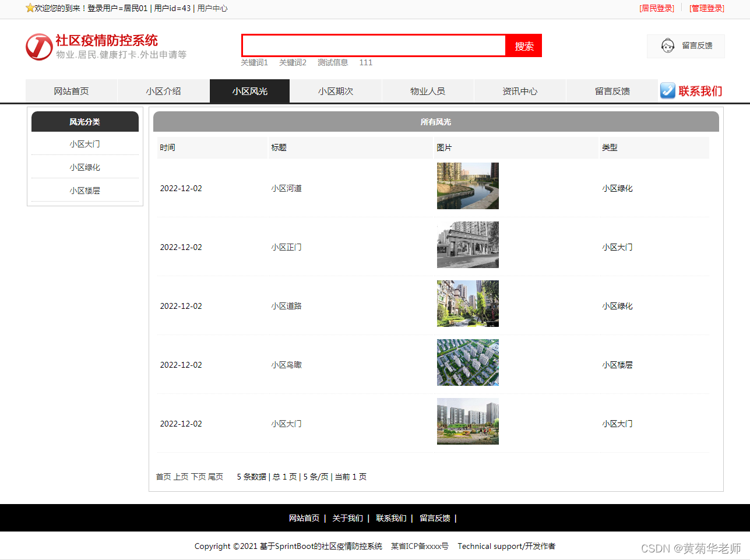
Task: Click the 所有风光 panel header
Action: pyautogui.click(x=436, y=122)
